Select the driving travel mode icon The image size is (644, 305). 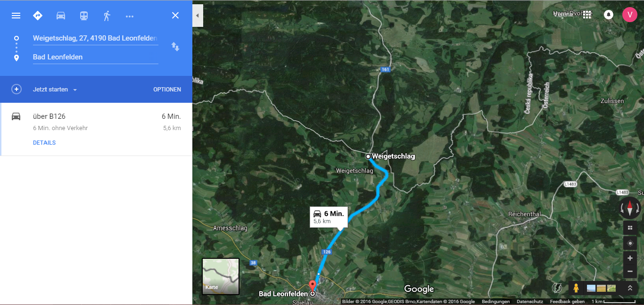[61, 16]
